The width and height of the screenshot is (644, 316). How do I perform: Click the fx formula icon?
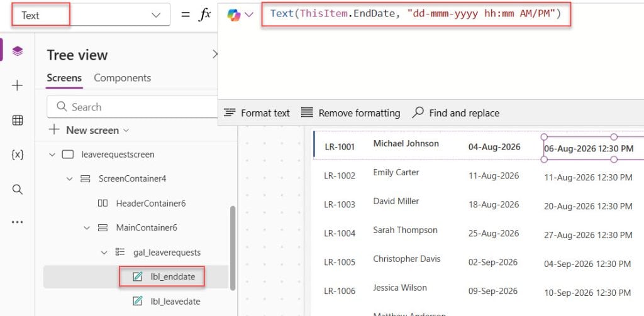(204, 15)
